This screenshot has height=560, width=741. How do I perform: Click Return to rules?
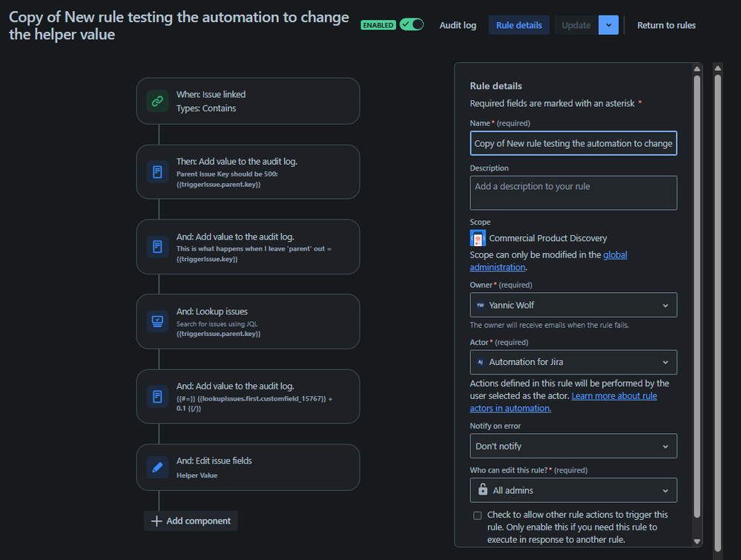tap(666, 25)
